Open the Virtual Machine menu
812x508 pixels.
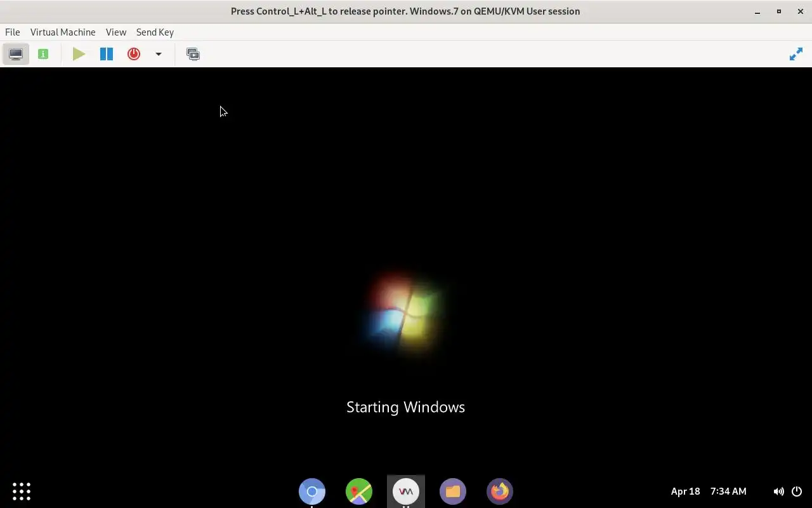63,32
